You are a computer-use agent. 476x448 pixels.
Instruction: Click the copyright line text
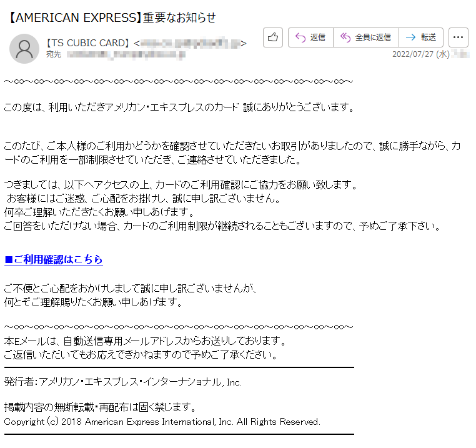click(162, 422)
